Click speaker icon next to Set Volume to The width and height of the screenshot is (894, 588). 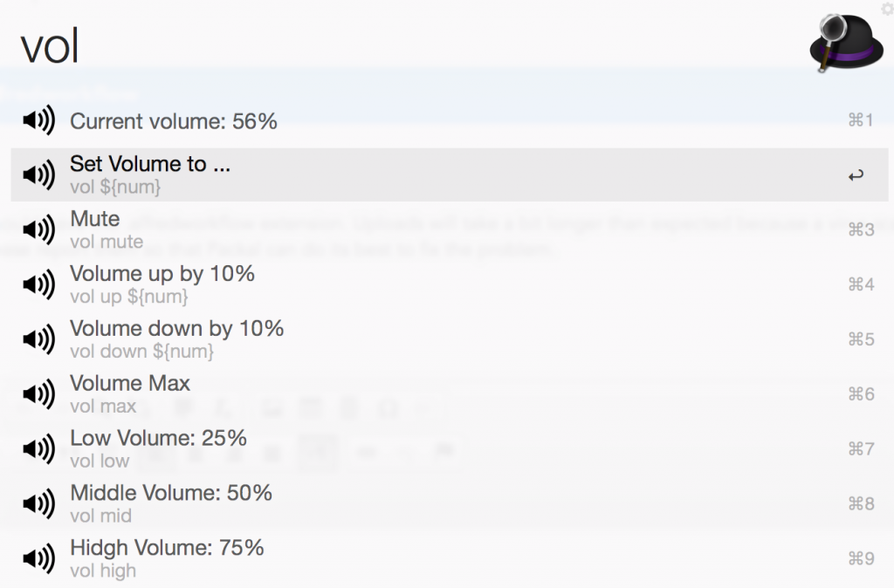point(38,175)
